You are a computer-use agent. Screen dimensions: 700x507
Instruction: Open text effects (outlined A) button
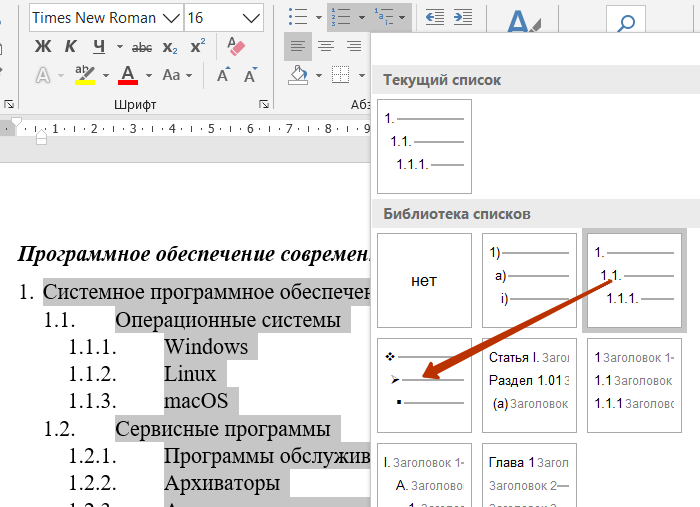(x=43, y=75)
